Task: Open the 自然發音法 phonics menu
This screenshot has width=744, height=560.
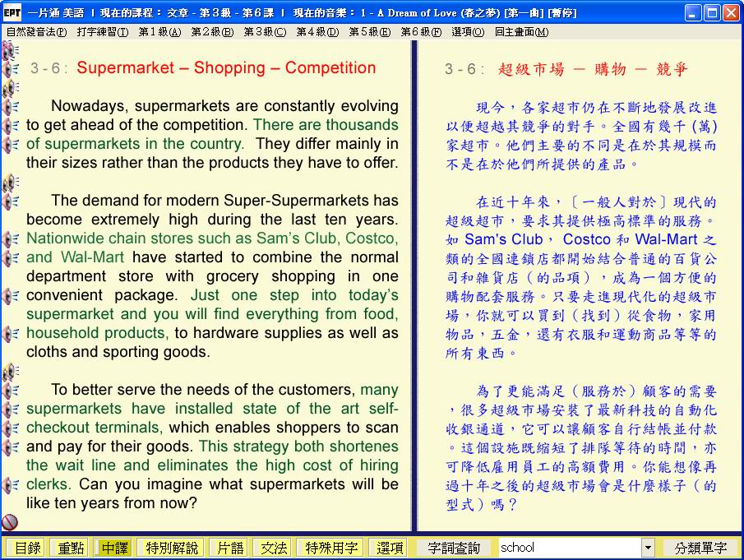Action: click(x=36, y=32)
